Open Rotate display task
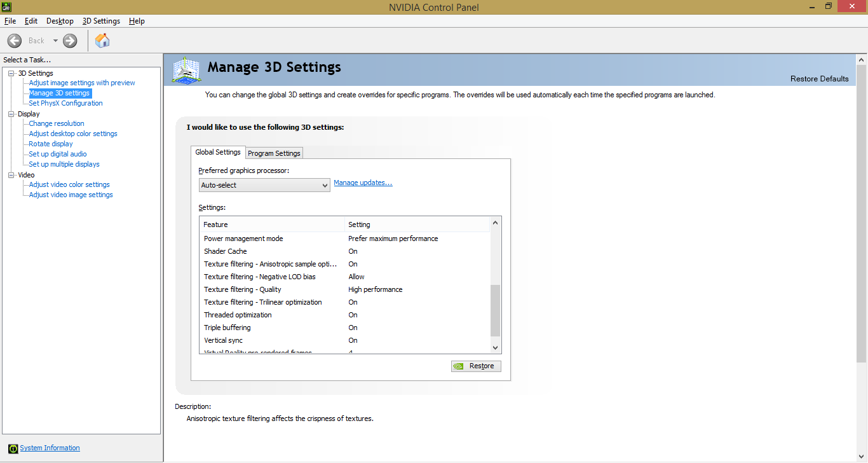Image resolution: width=868 pixels, height=463 pixels. pyautogui.click(x=51, y=144)
